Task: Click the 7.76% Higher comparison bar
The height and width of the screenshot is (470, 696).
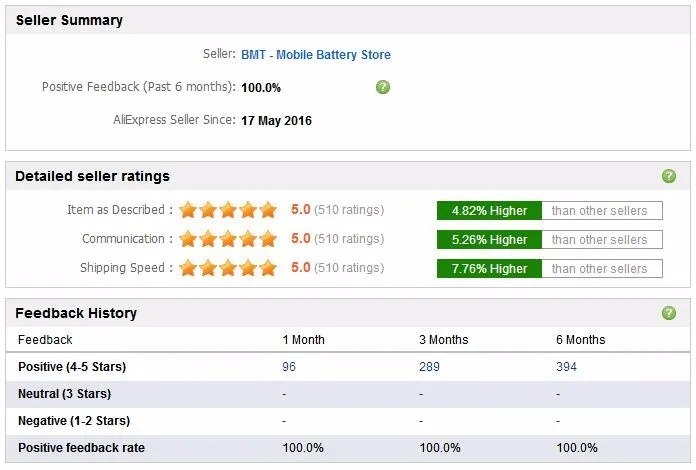Action: pyautogui.click(x=489, y=268)
